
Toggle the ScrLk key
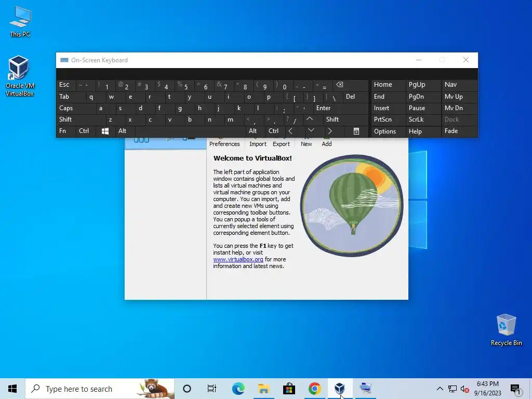[x=423, y=119]
